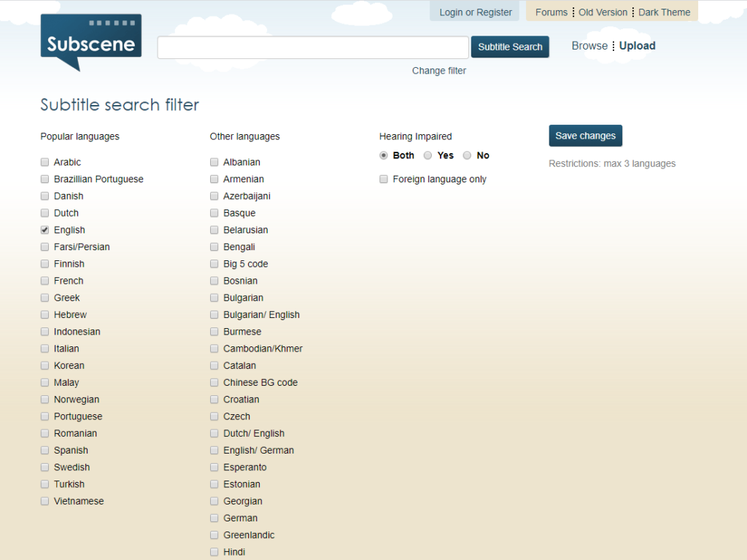Select Both for Hearing Impaired
747x560 pixels.
tap(384, 155)
